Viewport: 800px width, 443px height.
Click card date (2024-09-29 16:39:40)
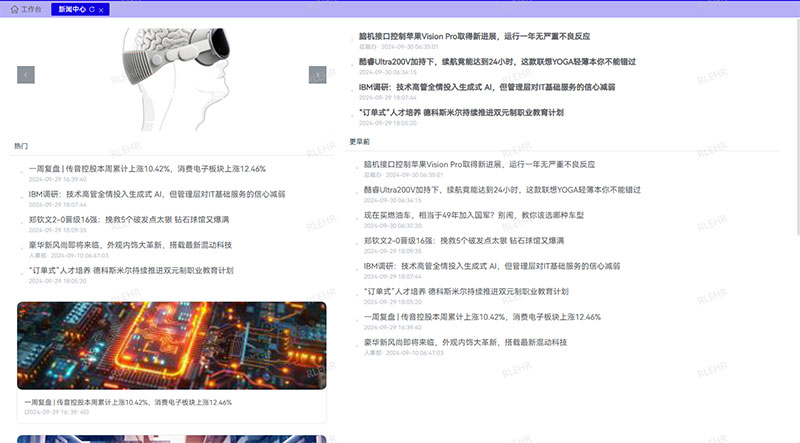57,412
